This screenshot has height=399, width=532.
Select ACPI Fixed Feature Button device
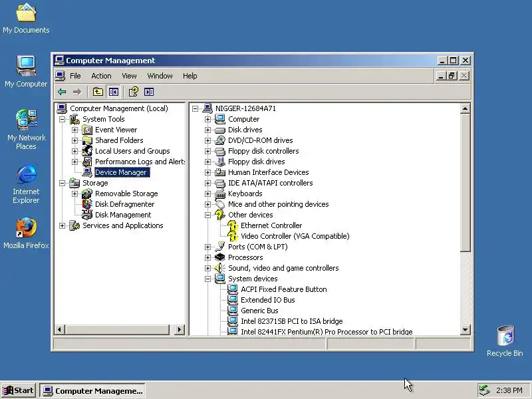284,289
